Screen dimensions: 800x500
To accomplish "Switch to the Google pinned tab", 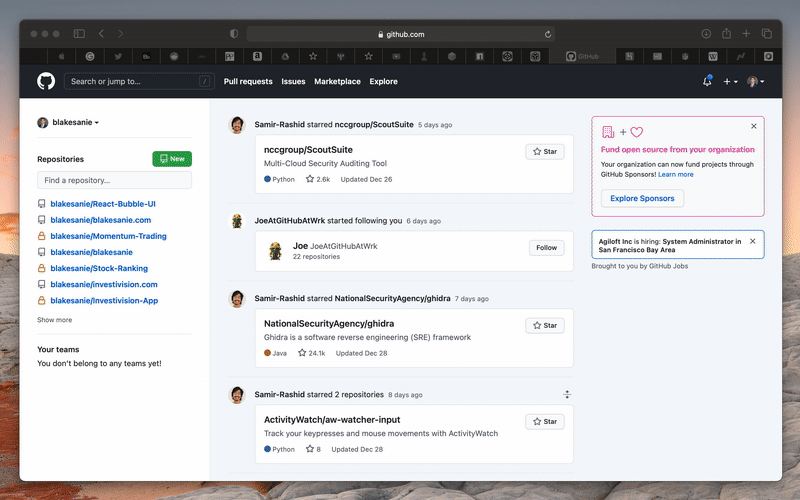I will point(90,57).
